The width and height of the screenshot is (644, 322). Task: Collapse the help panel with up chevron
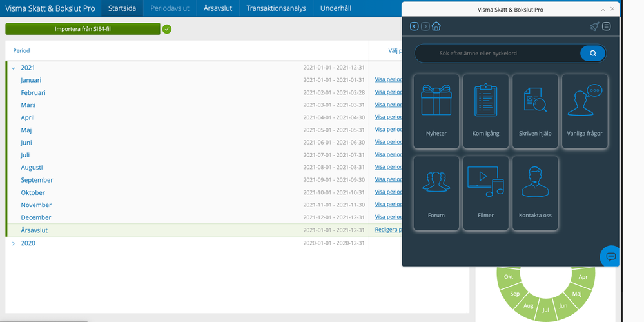coord(603,10)
